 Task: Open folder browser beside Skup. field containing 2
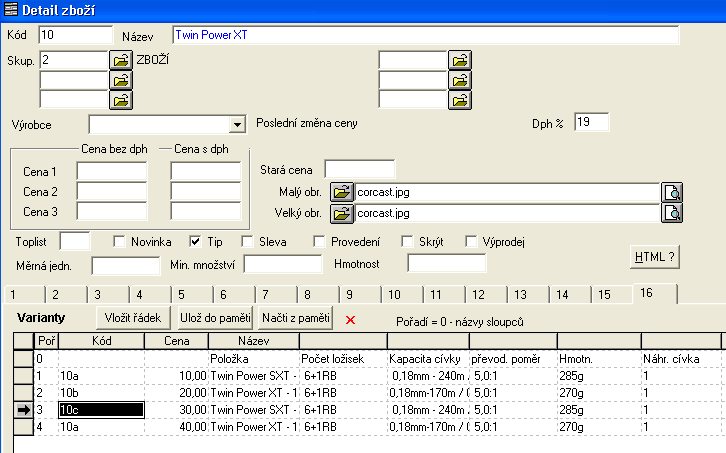pyautogui.click(x=121, y=60)
